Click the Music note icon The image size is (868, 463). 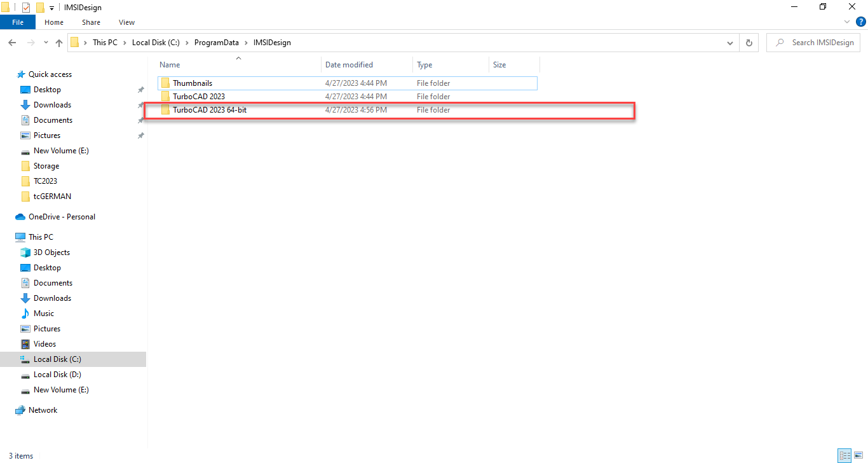25,314
